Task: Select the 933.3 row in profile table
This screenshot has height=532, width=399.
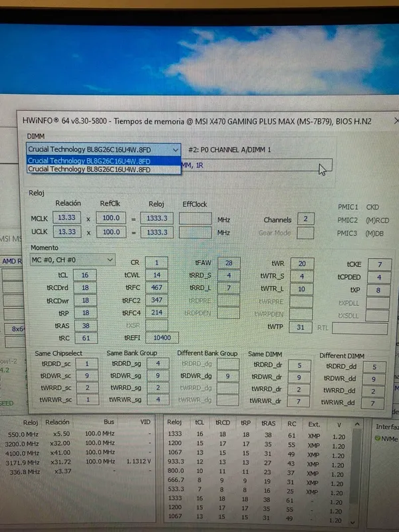Action: click(x=257, y=462)
